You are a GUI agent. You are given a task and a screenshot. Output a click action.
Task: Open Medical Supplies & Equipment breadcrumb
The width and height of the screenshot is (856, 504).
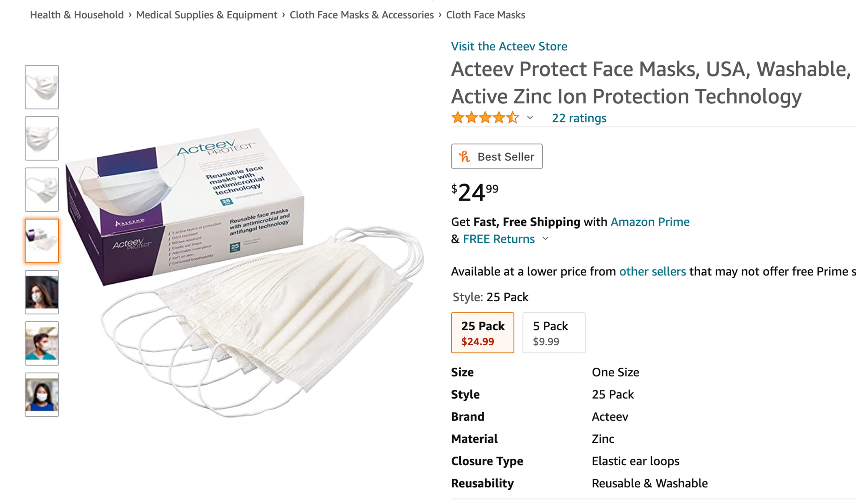click(x=207, y=15)
